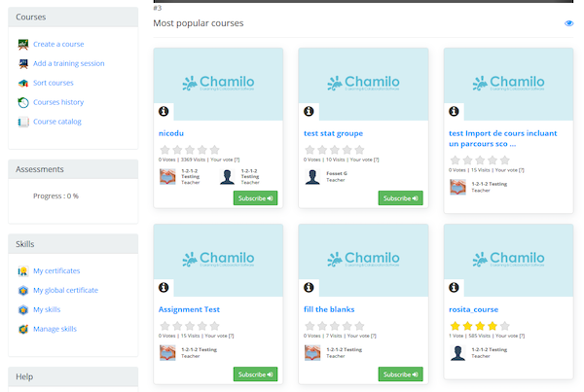
Task: Open info icon on test Import de cours card
Action: click(454, 111)
